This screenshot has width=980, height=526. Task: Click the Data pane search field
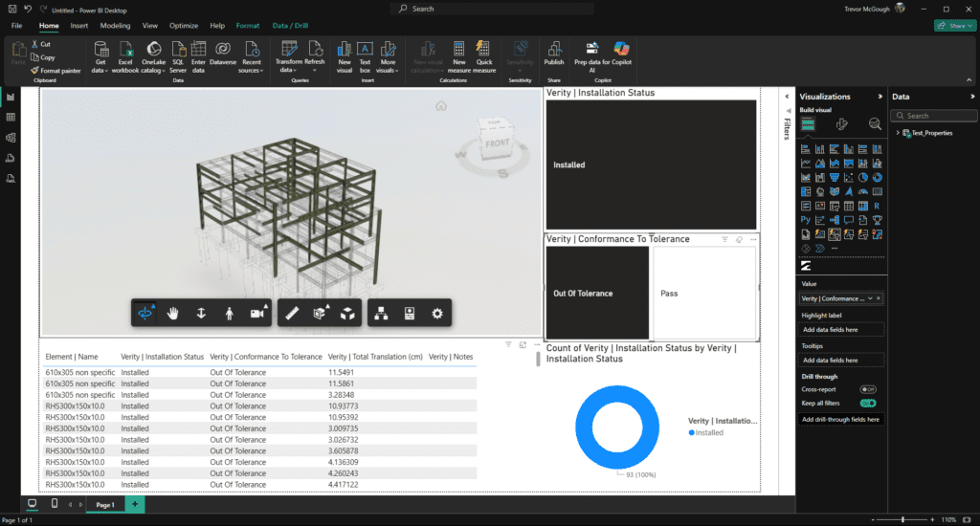933,116
